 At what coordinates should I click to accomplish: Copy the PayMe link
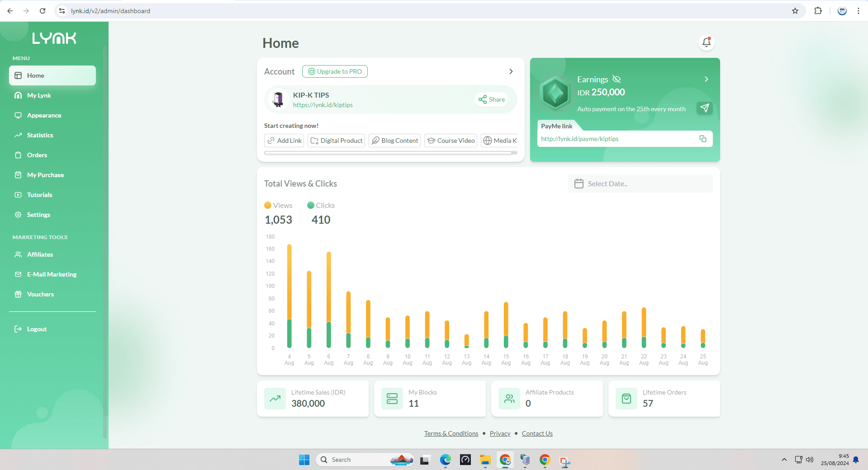[x=702, y=139]
